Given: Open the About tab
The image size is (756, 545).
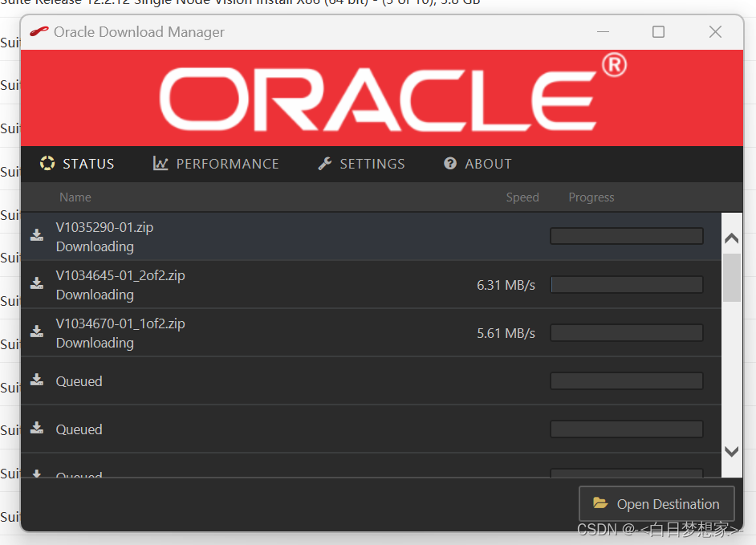Looking at the screenshot, I should [x=488, y=163].
